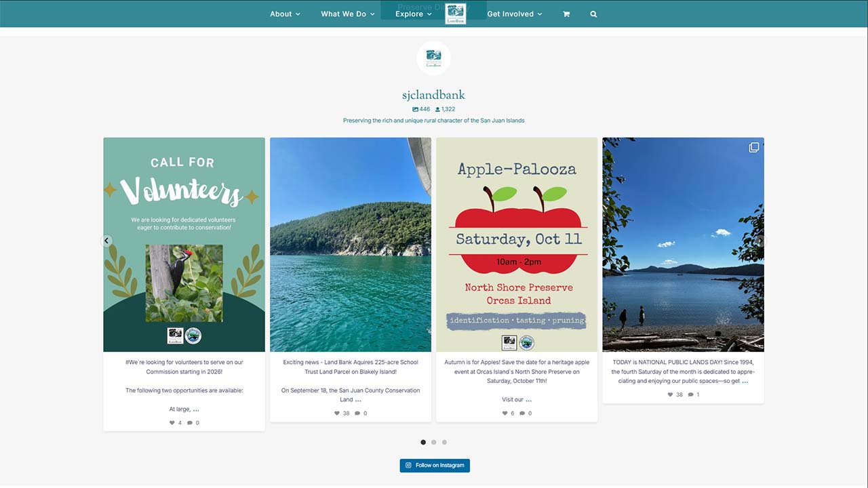Click next carousel arrow
Viewport: 868px width, 488px height.
[760, 241]
